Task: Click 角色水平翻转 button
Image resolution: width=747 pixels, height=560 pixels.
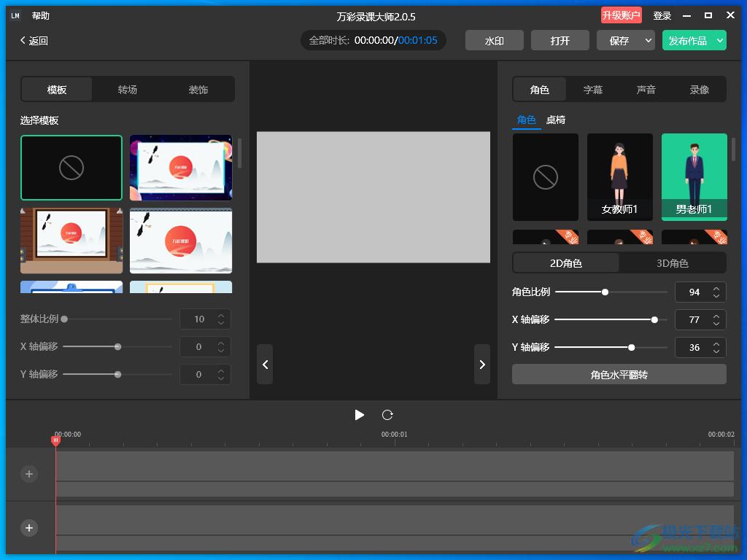Action: [x=619, y=375]
